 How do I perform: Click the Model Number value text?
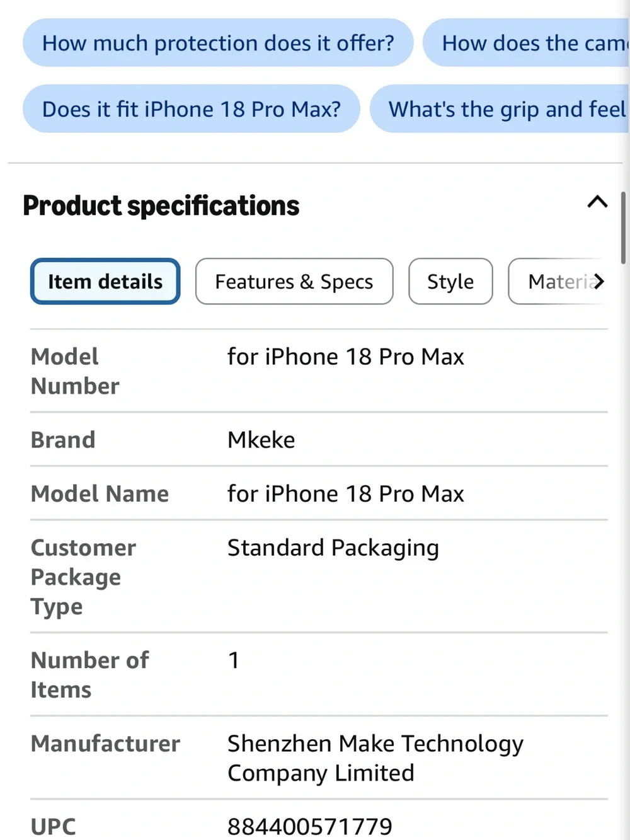[346, 357]
